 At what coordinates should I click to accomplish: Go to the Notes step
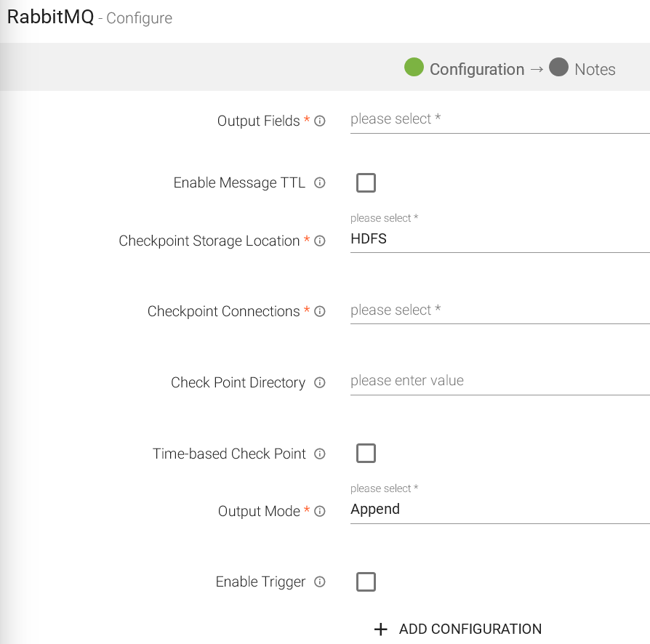coord(595,68)
